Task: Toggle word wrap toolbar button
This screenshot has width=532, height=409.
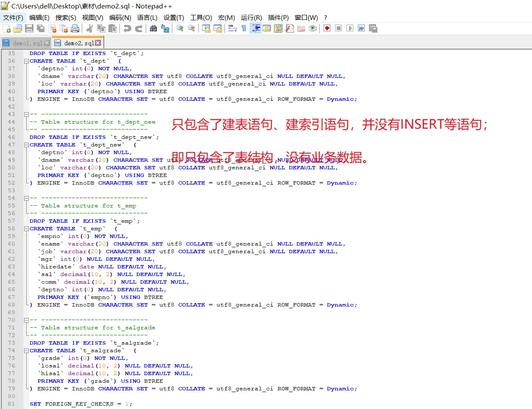Action: [232, 28]
